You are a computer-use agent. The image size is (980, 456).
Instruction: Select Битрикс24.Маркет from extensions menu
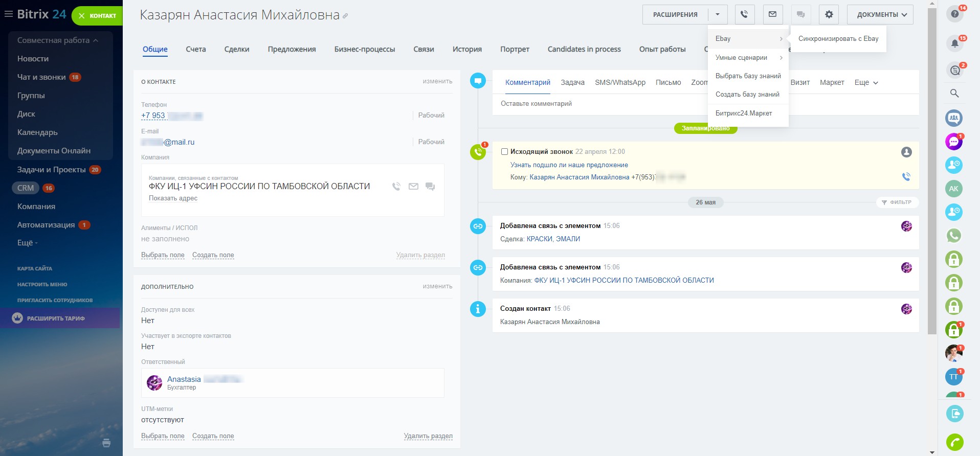[744, 113]
